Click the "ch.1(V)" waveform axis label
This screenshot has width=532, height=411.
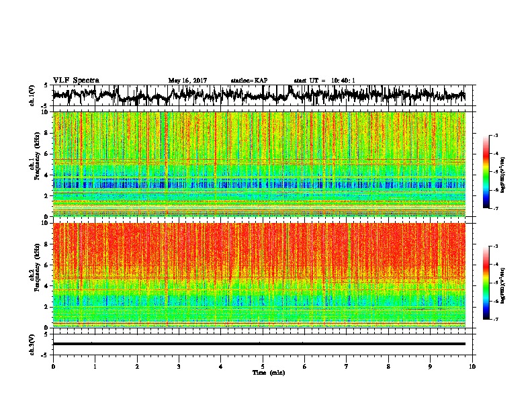tap(32, 95)
